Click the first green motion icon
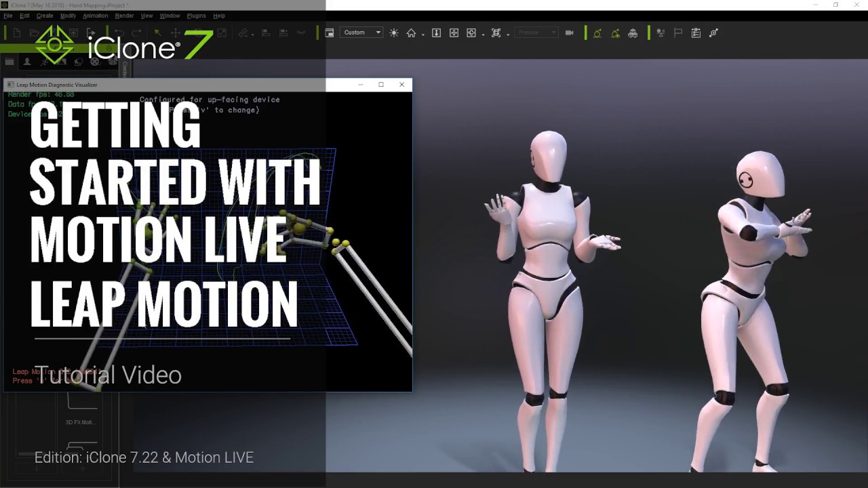This screenshot has height=488, width=868. pos(597,33)
